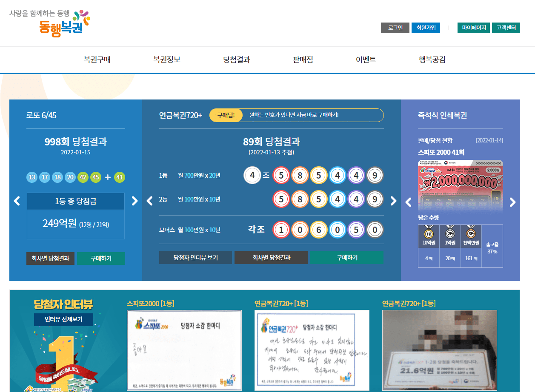Open the 행복공감 menu

(x=432, y=60)
